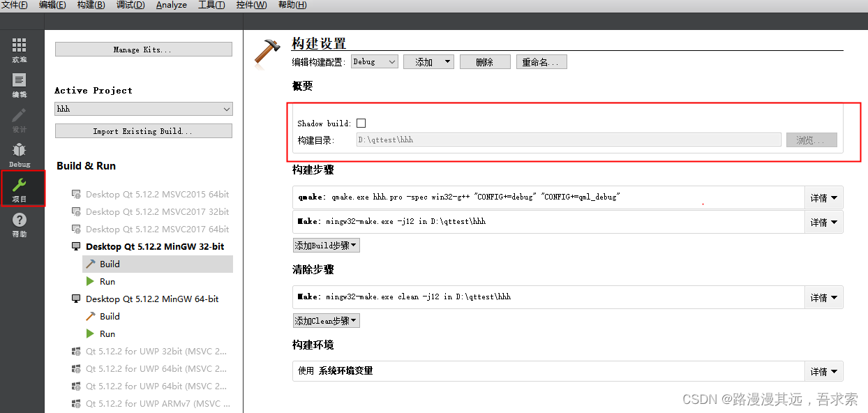Viewport: 868px width, 413px height.
Task: Expand 详情 for the qmake step
Action: [x=824, y=198]
